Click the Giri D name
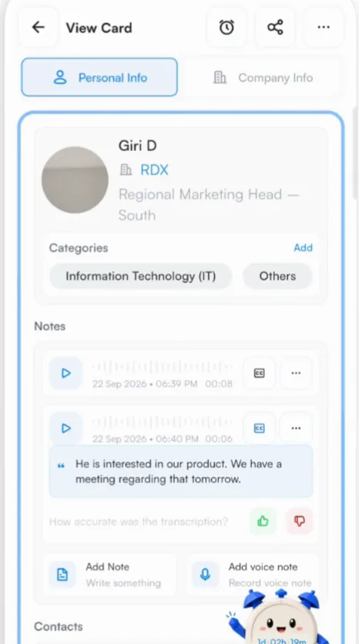359x644 pixels. (138, 146)
